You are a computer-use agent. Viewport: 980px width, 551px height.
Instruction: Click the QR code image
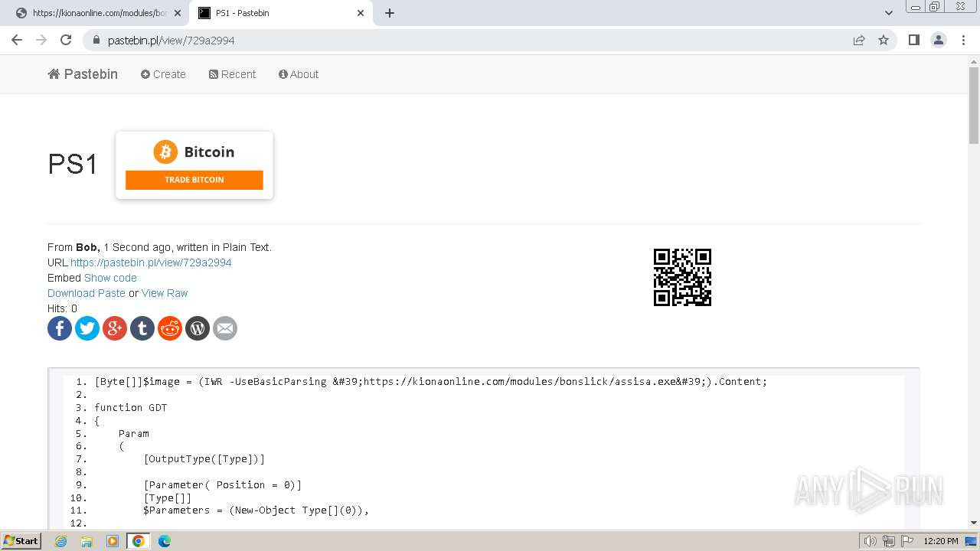click(x=682, y=277)
